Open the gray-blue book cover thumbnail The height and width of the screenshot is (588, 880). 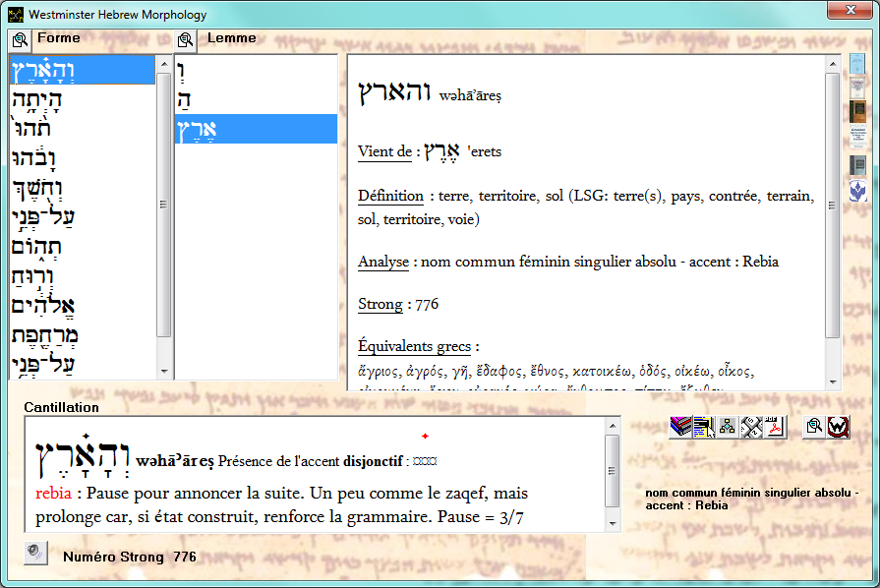click(x=857, y=165)
